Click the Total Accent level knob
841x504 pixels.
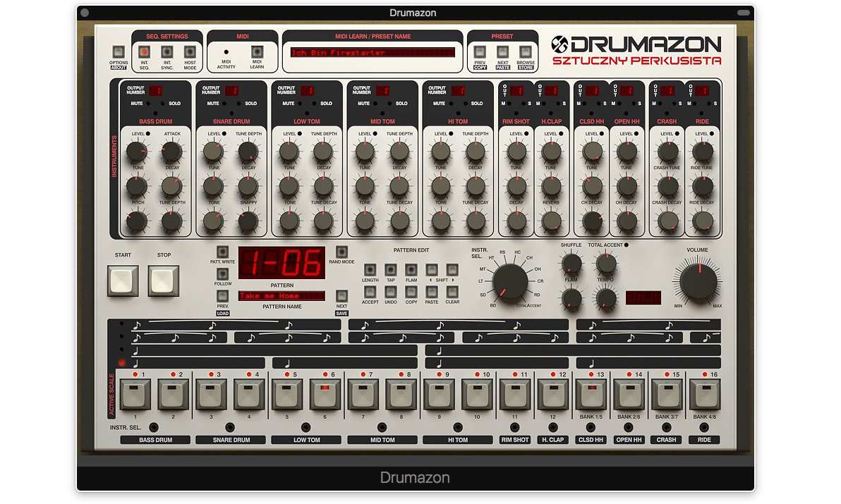pos(606,264)
